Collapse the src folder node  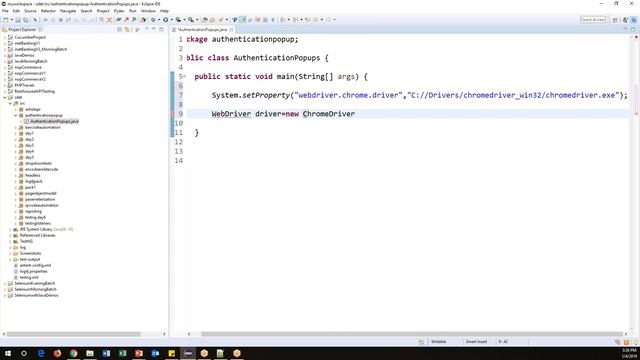pyautogui.click(x=10, y=103)
